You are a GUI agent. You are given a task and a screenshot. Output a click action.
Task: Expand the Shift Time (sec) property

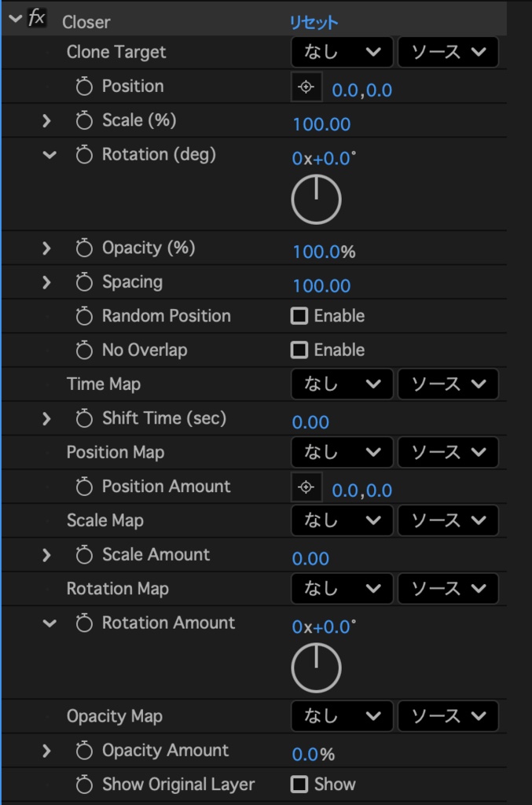tap(46, 419)
